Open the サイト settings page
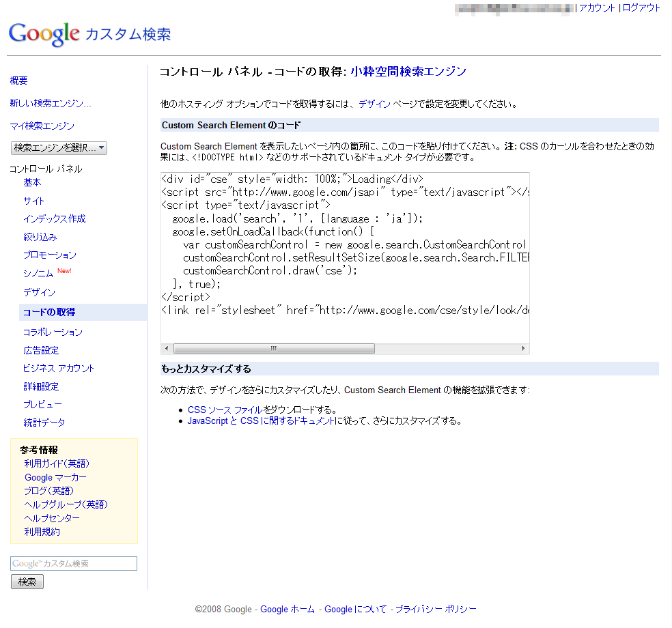The width and height of the screenshot is (672, 628). (x=34, y=201)
